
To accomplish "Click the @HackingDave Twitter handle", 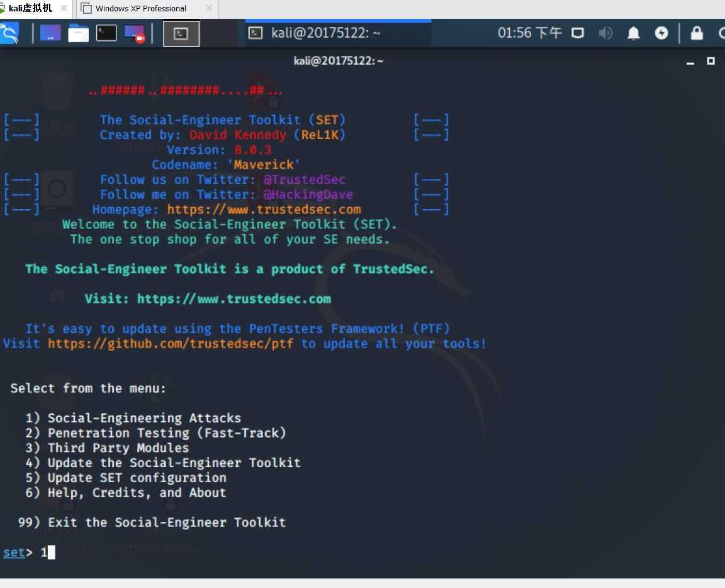I will [x=308, y=195].
